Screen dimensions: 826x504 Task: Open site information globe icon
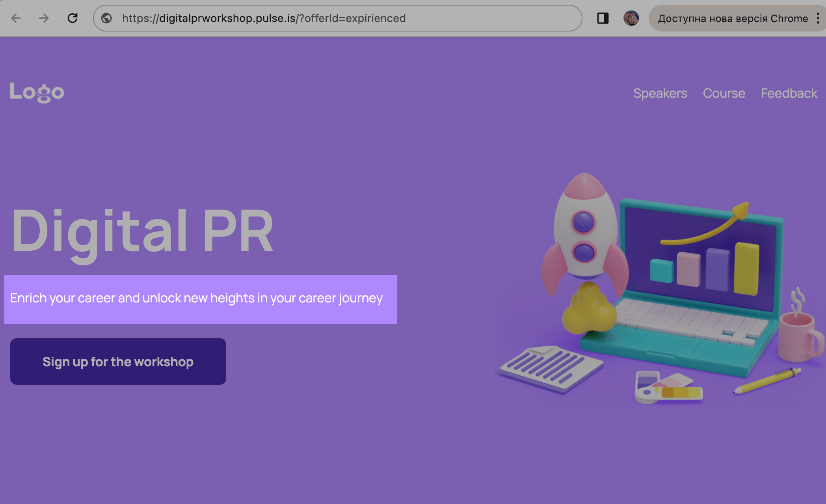pos(106,18)
